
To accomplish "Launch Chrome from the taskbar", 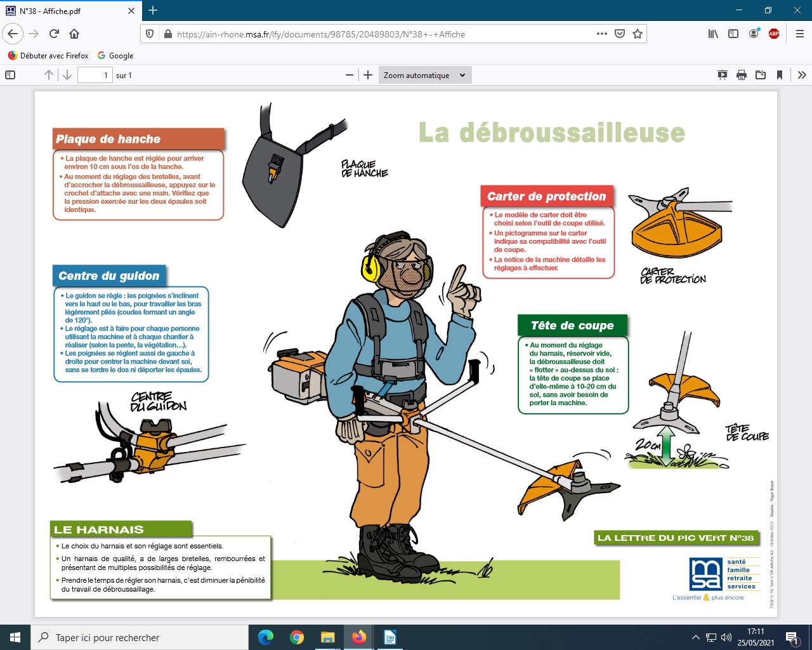I will tap(297, 637).
